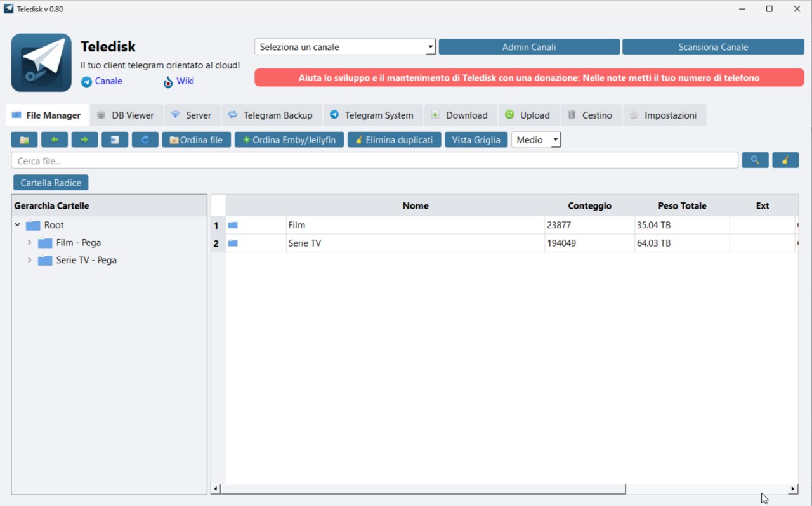Screen dimensions: 812x506
Task: Sort by the Nome column header
Action: click(416, 205)
